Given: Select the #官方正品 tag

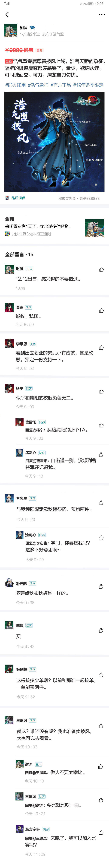Looking at the screenshot, I should pos(61,85).
